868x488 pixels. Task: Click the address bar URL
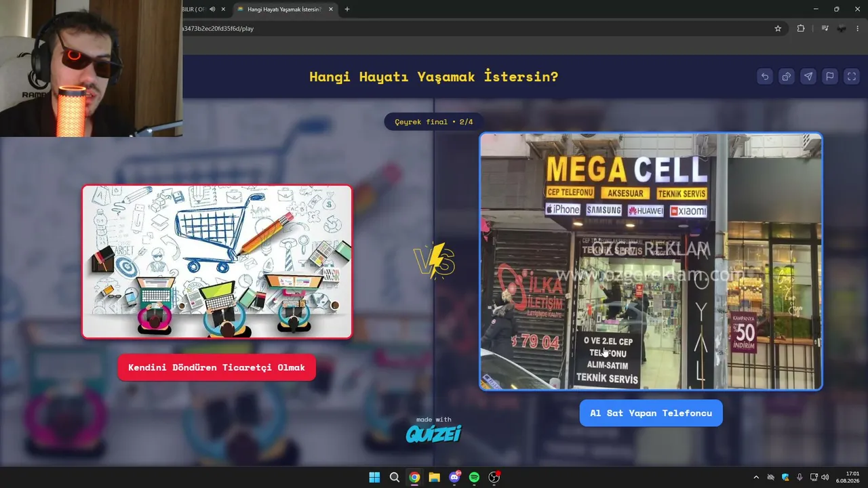pos(218,28)
